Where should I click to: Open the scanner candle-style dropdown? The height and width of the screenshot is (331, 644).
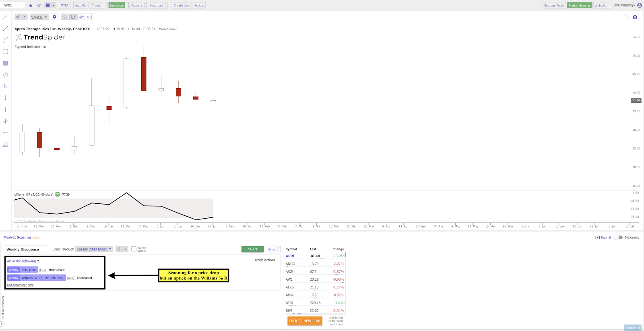pos(122,249)
